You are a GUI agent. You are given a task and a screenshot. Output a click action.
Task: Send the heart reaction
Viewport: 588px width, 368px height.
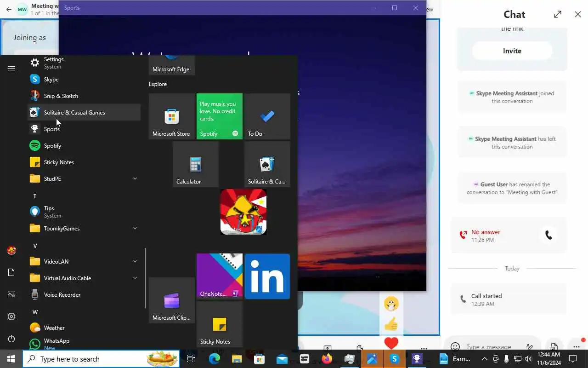[x=391, y=343]
